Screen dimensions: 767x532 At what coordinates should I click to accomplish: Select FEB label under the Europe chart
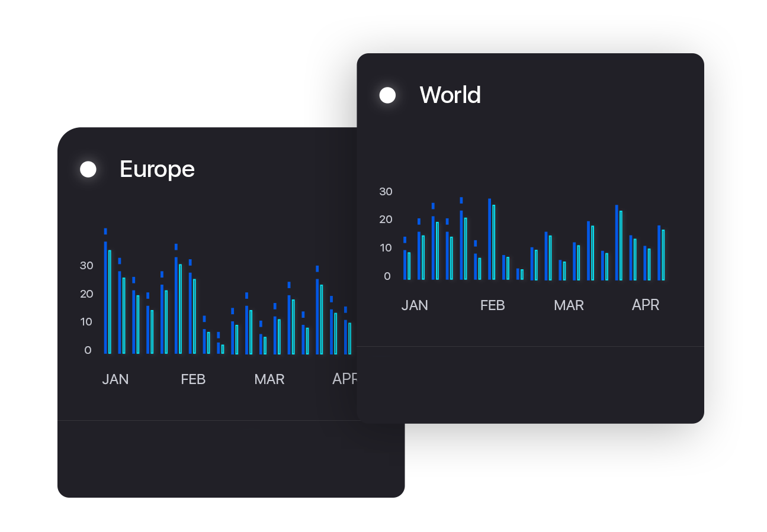pyautogui.click(x=193, y=379)
